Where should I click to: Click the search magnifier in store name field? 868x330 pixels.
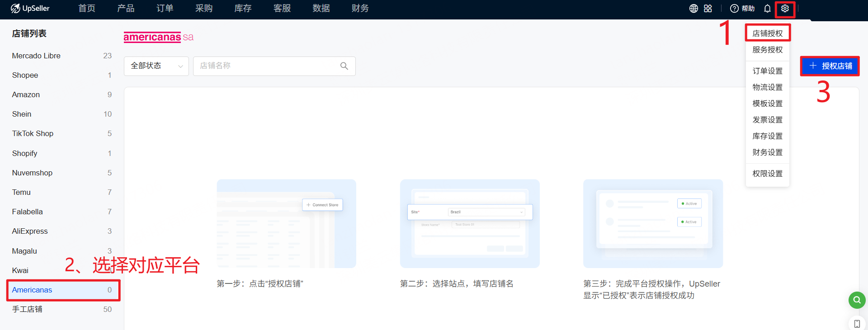tap(344, 66)
